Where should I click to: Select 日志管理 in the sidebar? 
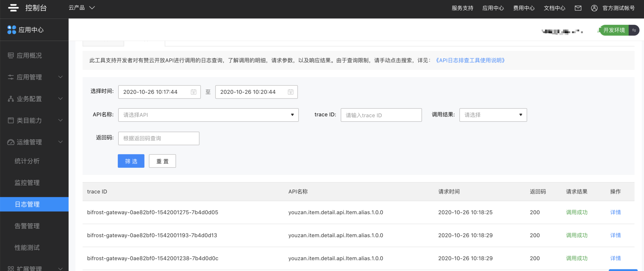[x=34, y=204]
